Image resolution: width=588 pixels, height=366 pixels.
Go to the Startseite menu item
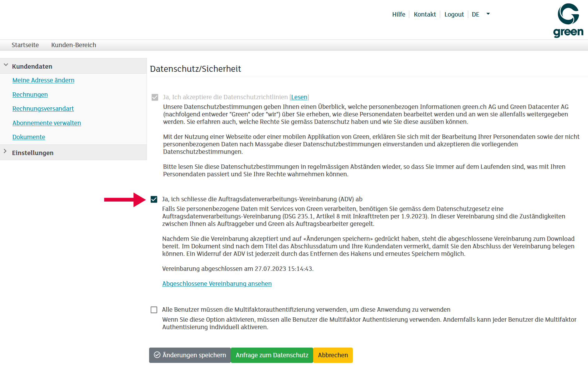[25, 45]
